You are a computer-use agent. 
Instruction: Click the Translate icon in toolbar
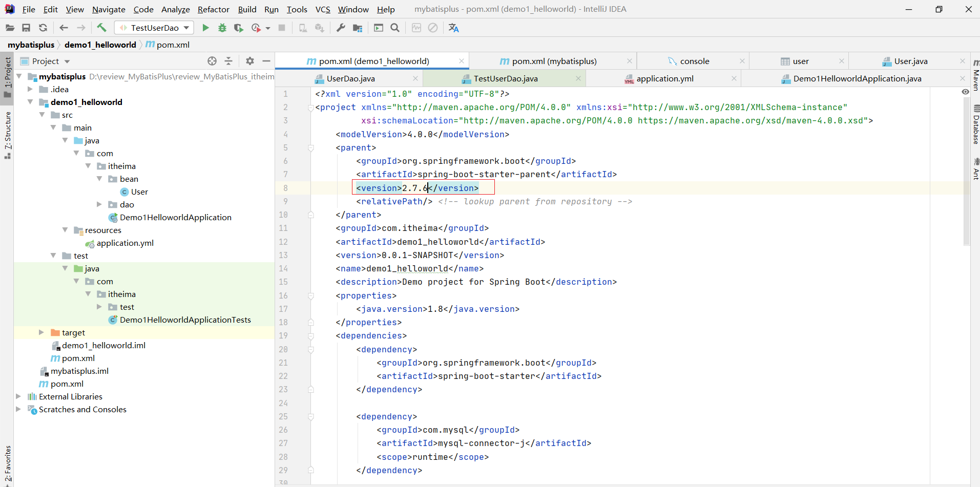click(x=453, y=28)
